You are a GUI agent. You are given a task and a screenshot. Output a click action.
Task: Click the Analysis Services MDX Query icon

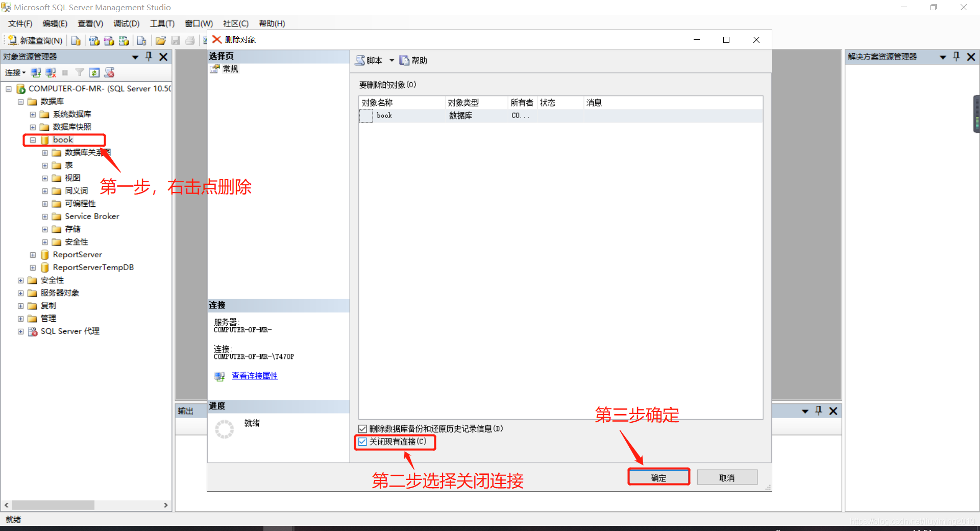coord(94,40)
